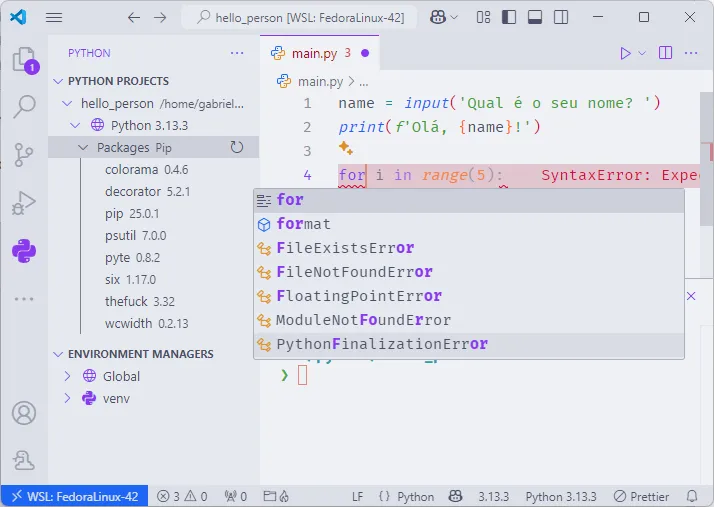Open the Accounts menu icon
The width and height of the screenshot is (714, 507).
(x=24, y=413)
